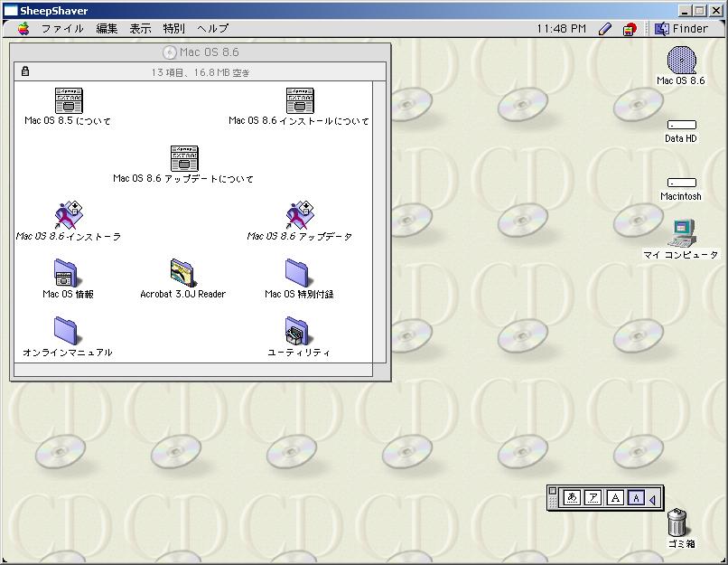Click the window resize corner box
The image size is (728, 565).
(x=379, y=370)
